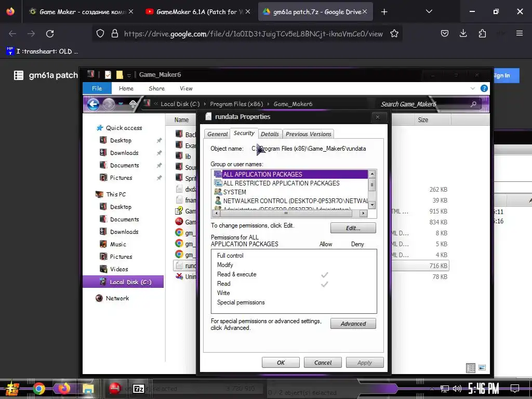The image size is (532, 399).
Task: Switch to the Details tab
Action: pyautogui.click(x=270, y=134)
